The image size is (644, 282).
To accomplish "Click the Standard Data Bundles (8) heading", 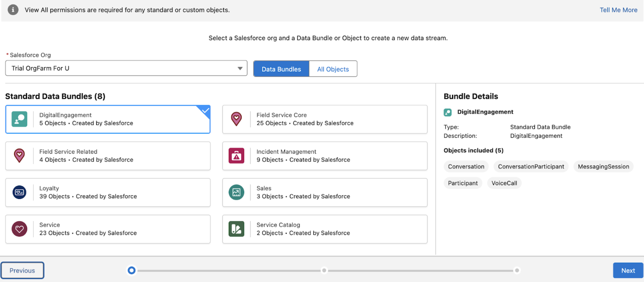I will [x=55, y=96].
